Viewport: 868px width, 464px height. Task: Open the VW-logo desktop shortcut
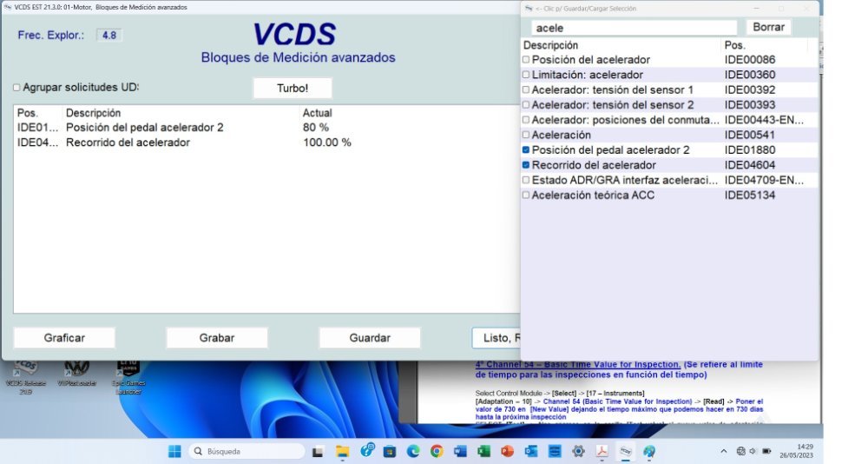pyautogui.click(x=77, y=373)
